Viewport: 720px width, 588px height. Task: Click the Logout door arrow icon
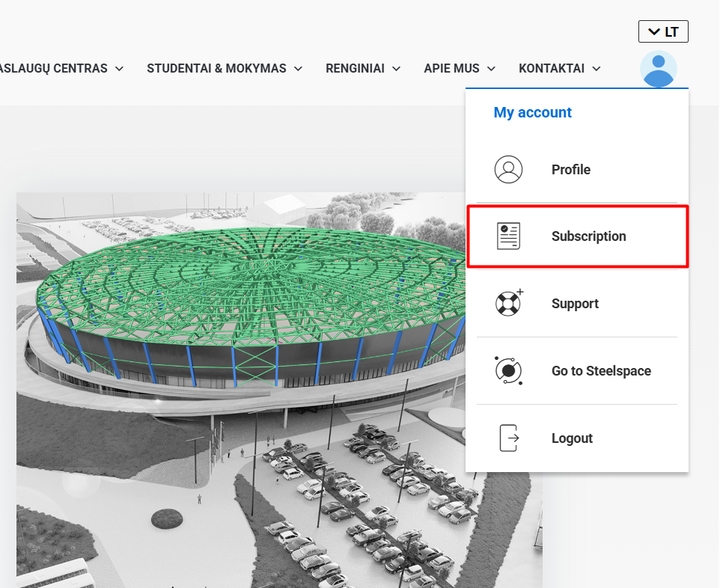[x=509, y=438]
